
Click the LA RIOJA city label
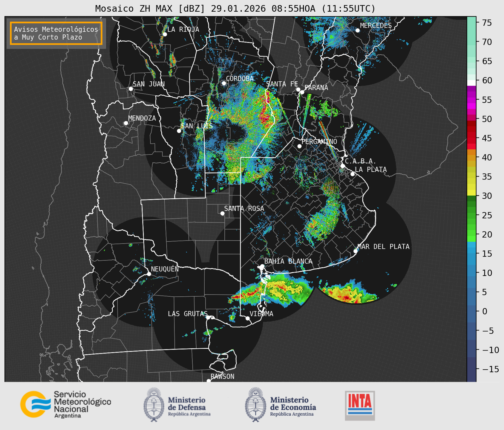click(x=183, y=29)
